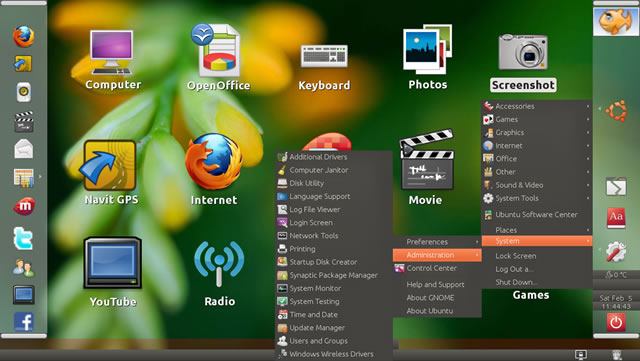Open Login Screen settings

(x=334, y=222)
